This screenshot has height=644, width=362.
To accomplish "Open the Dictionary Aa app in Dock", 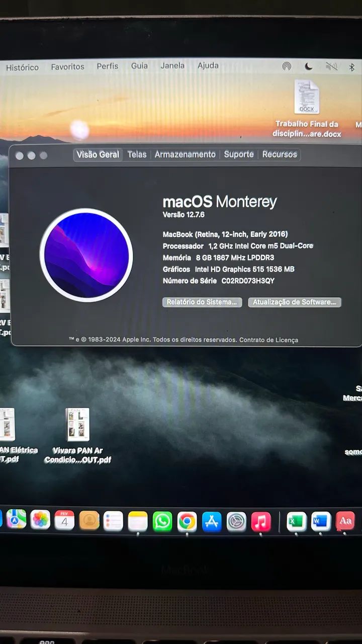I will 345,521.
